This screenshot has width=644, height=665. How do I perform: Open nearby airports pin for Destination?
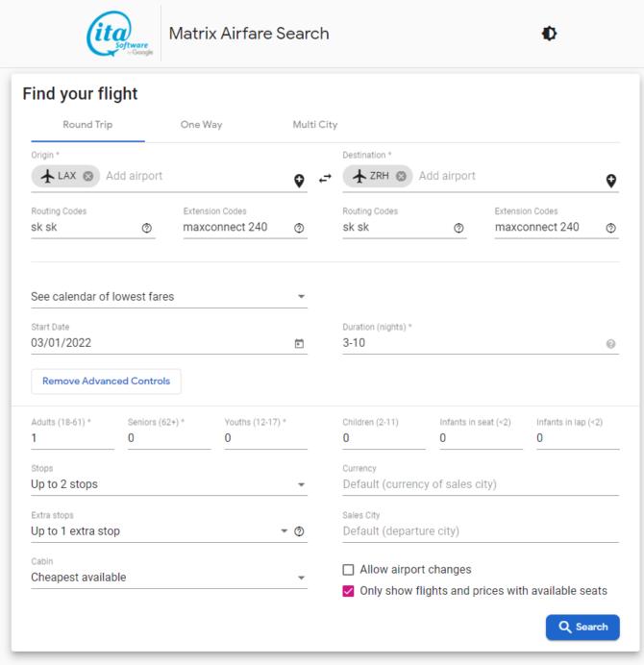[x=611, y=181]
